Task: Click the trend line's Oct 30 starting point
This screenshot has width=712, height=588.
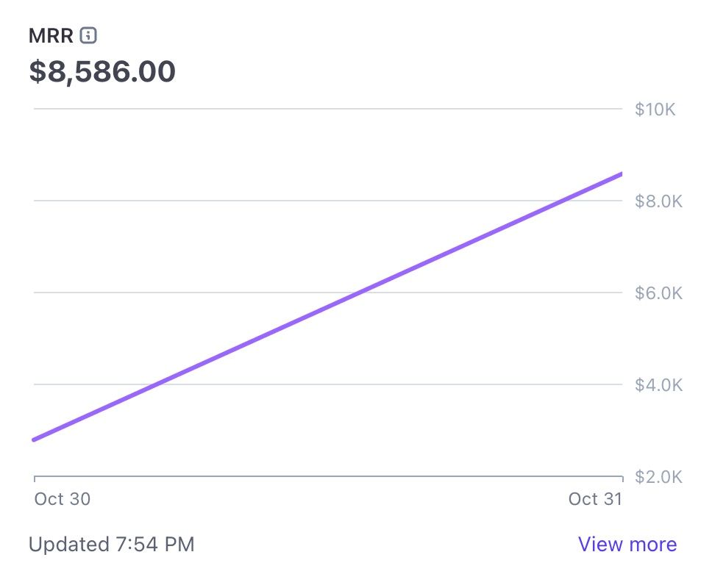Action: [35, 440]
